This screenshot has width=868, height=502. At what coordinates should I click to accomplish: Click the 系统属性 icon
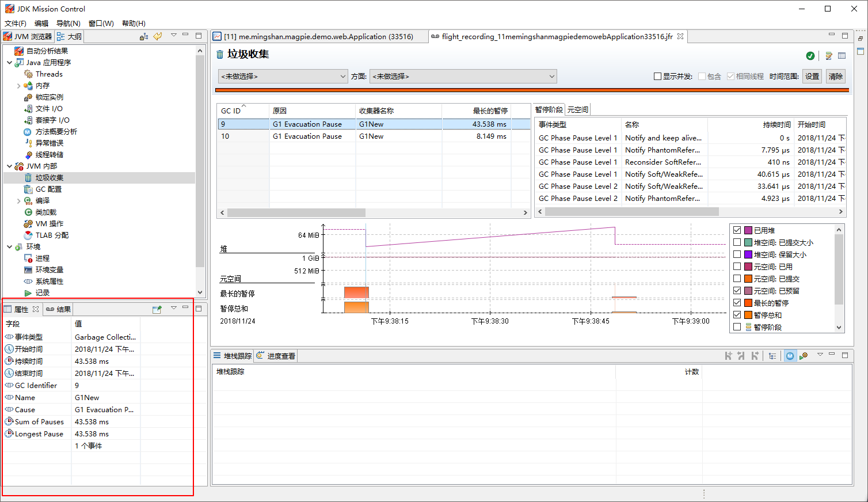tap(28, 281)
